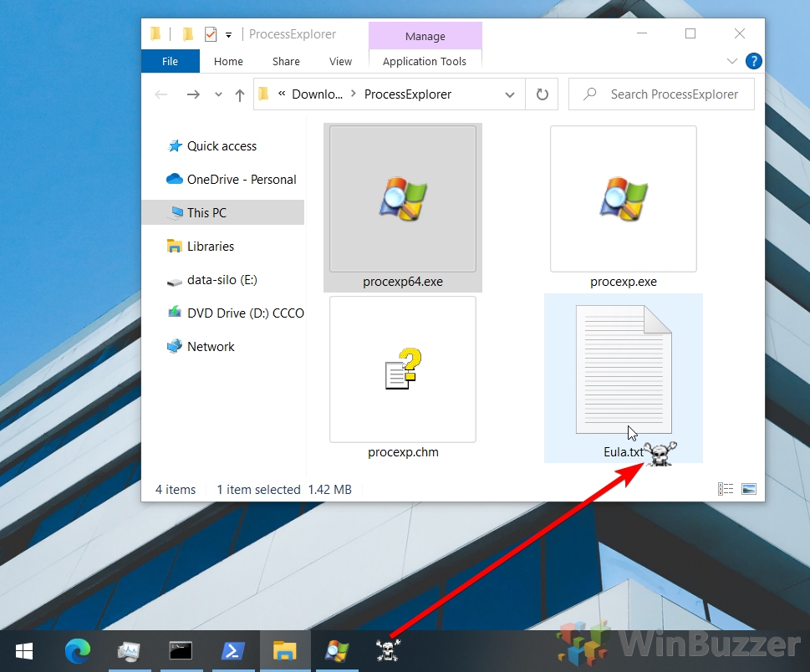Screen dimensions: 810x672
Task: Click the Downloads breadcrumb segment
Action: point(317,94)
